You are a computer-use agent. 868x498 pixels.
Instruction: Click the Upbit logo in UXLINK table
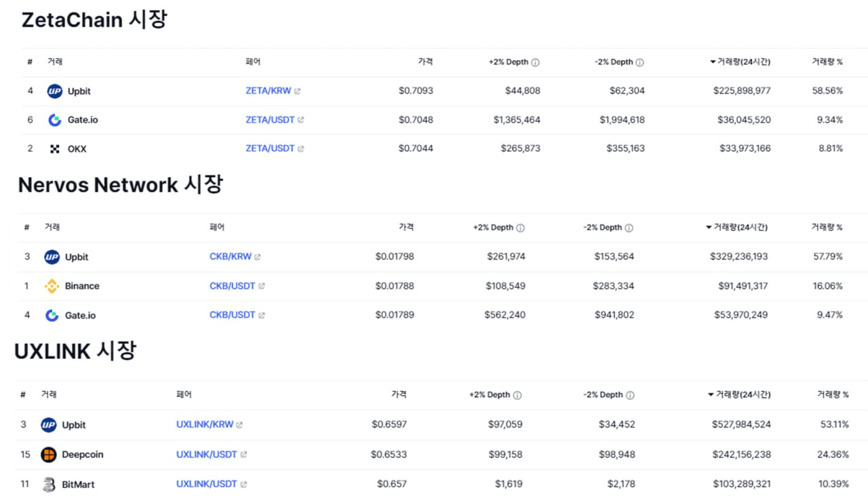(49, 425)
